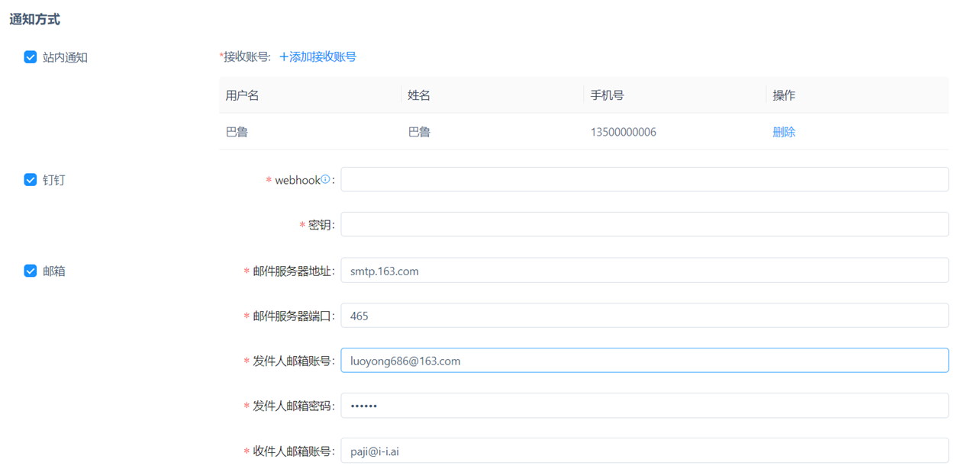Click the 添加接收账号 link

coord(318,56)
